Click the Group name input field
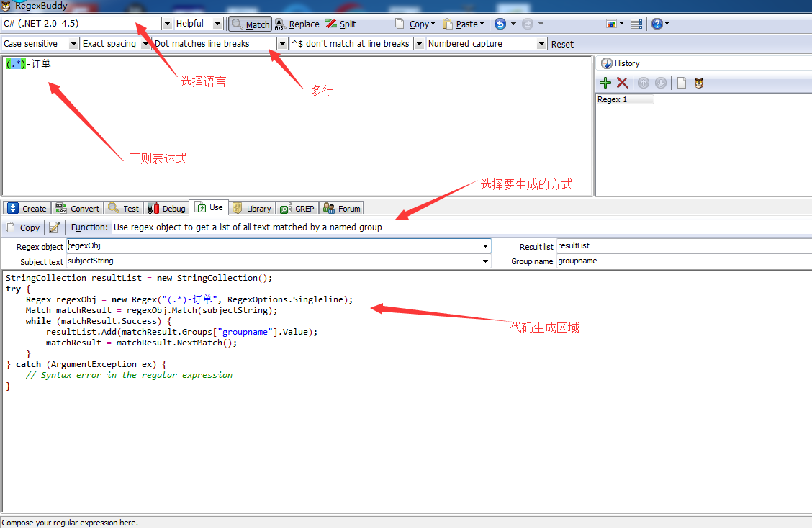The image size is (812, 529). tap(684, 261)
